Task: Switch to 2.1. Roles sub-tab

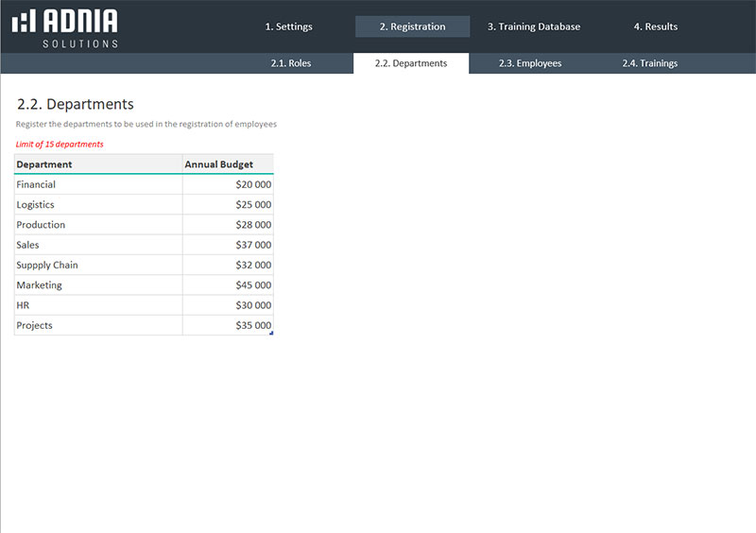Action: click(x=290, y=63)
